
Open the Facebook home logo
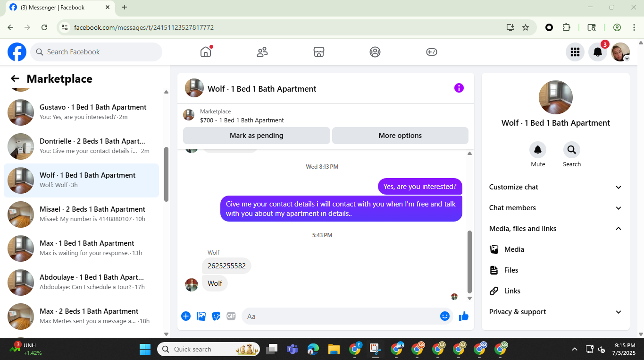pos(17,52)
